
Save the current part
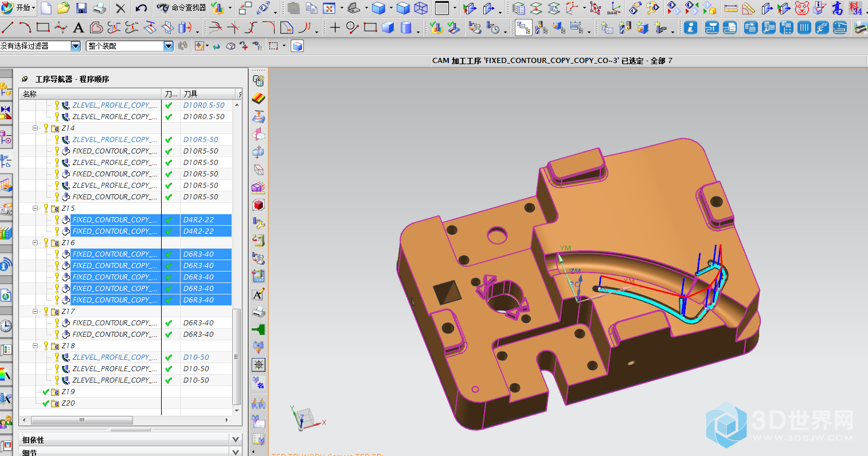81,8
